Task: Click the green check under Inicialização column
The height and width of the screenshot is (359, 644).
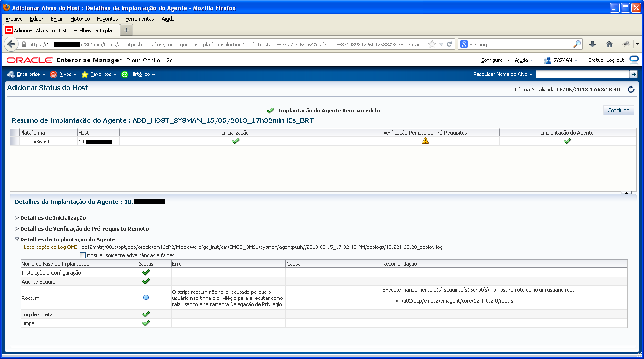Action: pos(235,141)
